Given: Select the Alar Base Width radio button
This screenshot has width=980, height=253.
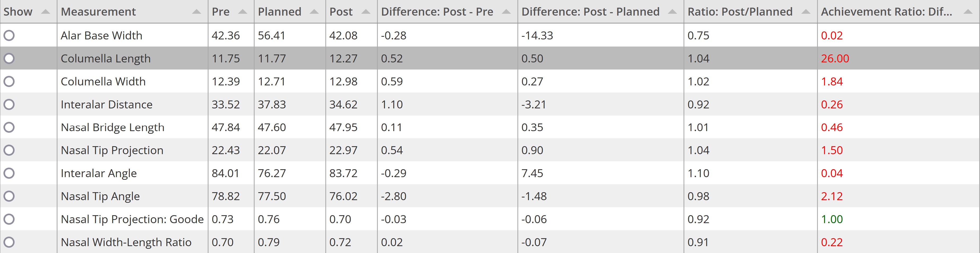Looking at the screenshot, I should (9, 35).
